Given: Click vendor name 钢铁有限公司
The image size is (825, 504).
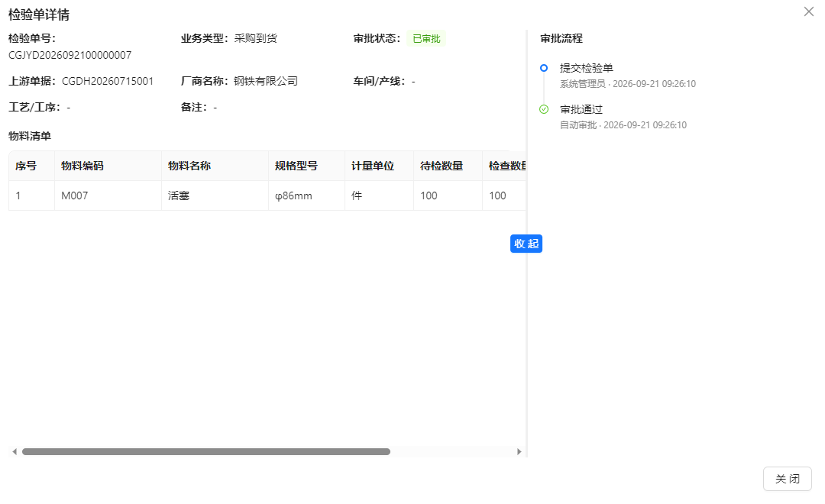Looking at the screenshot, I should 266,81.
